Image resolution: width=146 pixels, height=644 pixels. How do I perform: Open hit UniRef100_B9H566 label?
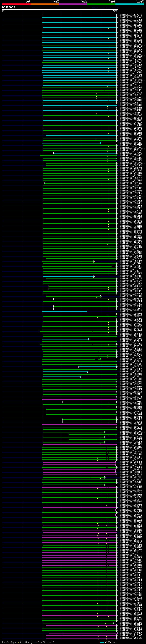(x=131, y=22)
